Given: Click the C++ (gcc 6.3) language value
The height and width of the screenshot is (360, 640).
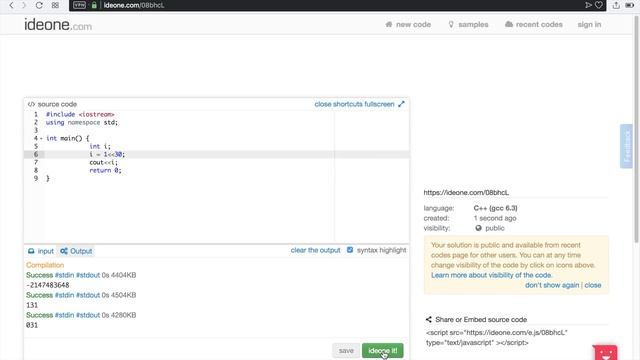Looking at the screenshot, I should (x=496, y=208).
